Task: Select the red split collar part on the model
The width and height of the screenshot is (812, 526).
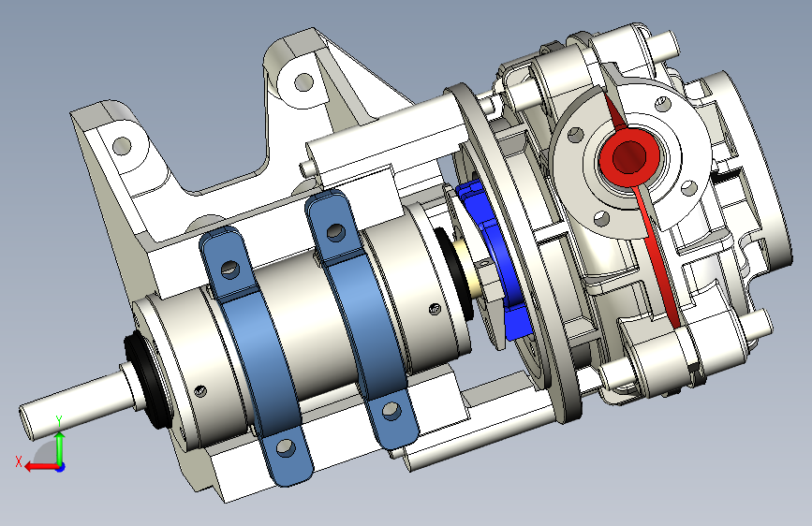Action: coord(629,157)
